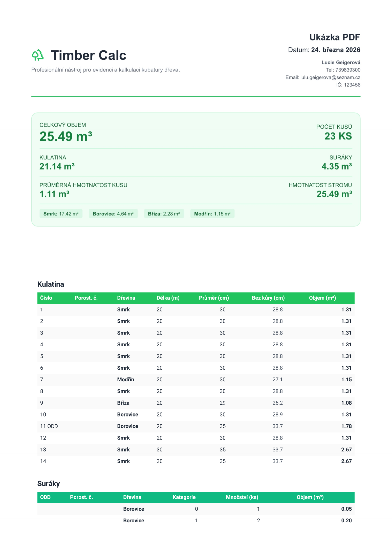The width and height of the screenshot is (392, 555).
Task: Click Bříza in row 9
Action: click(x=123, y=403)
